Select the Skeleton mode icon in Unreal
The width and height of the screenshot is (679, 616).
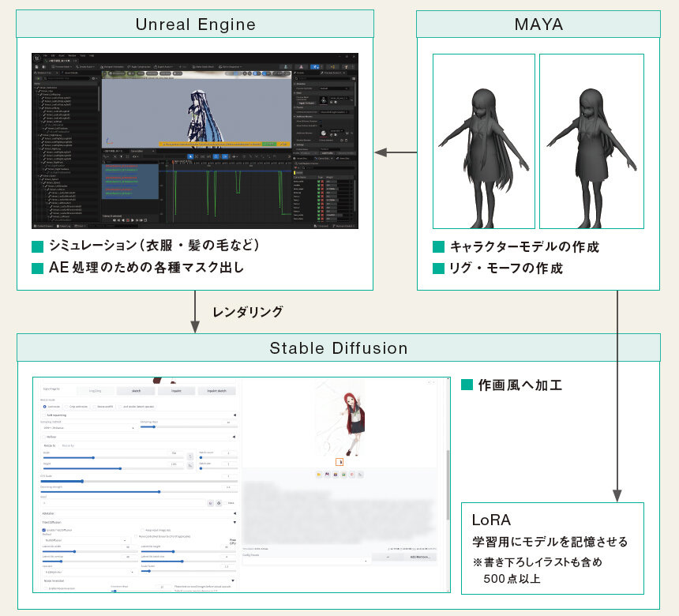point(285,67)
